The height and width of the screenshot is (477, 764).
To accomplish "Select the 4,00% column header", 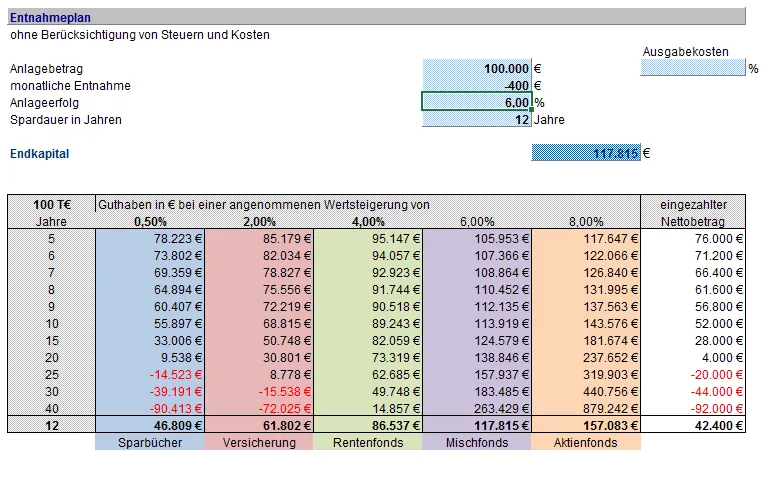I will point(368,222).
